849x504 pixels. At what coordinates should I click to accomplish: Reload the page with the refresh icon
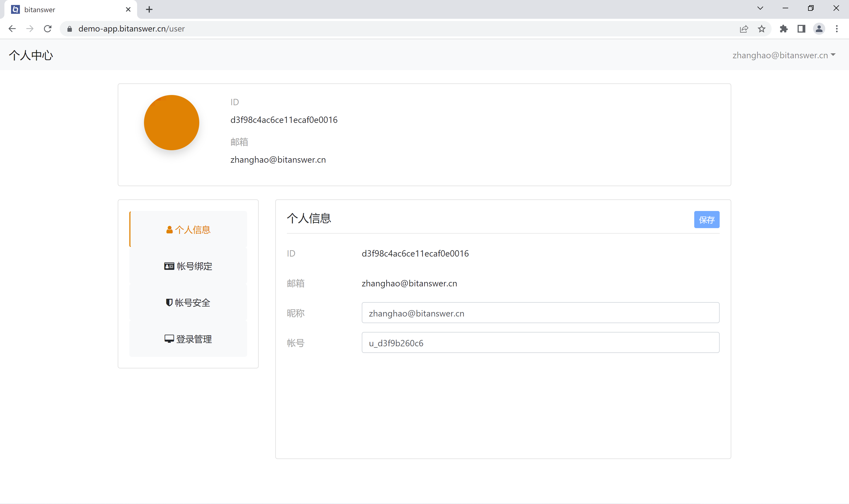(x=48, y=29)
